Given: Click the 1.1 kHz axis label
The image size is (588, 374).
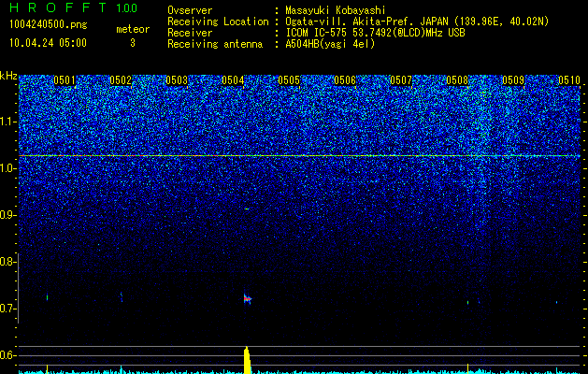Looking at the screenshot, I should pyautogui.click(x=7, y=122).
